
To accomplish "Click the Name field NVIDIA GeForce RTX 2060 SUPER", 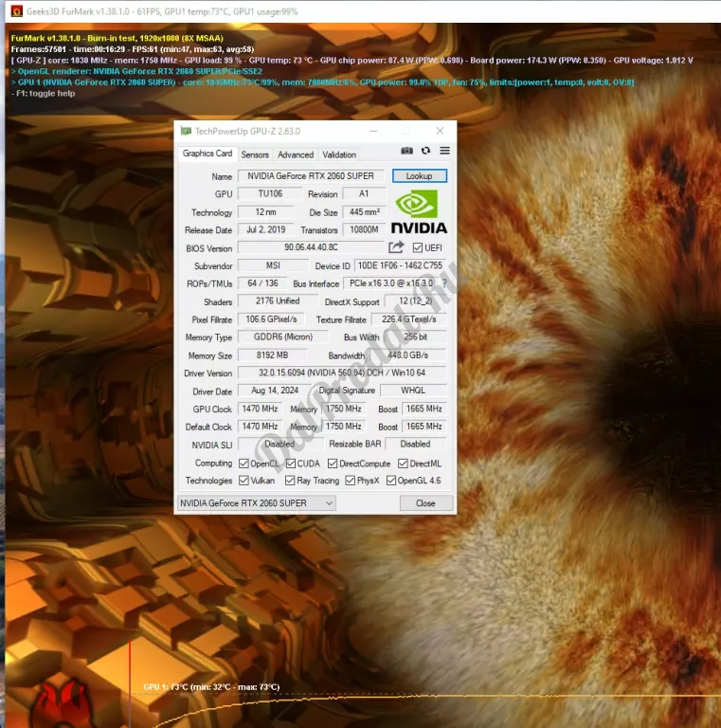I will [311, 176].
